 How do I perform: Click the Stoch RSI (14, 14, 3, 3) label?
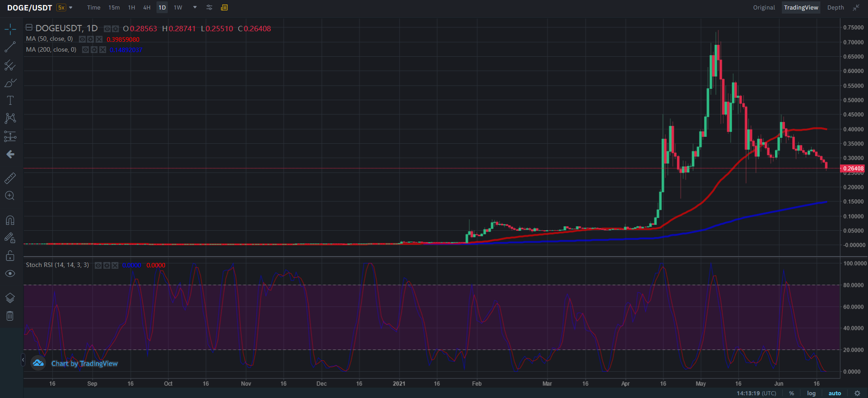pos(57,265)
